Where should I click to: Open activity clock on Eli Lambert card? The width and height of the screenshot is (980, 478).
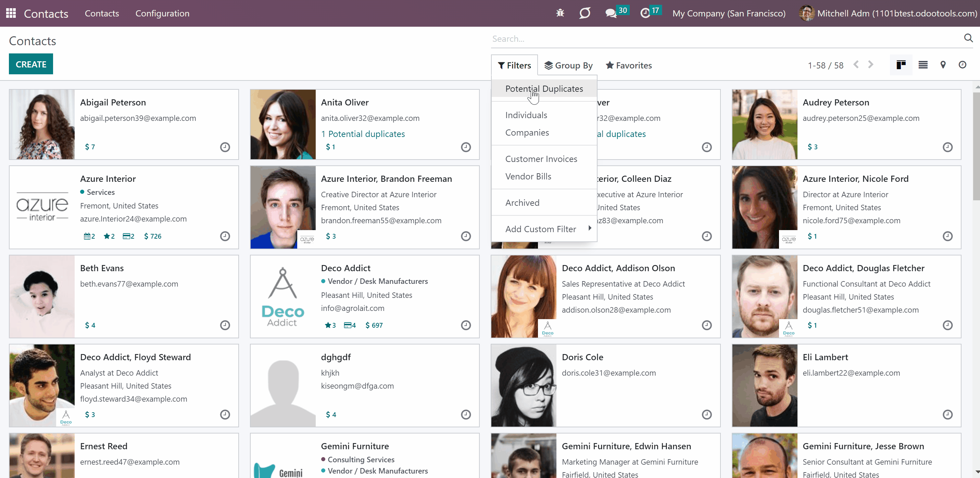click(948, 414)
